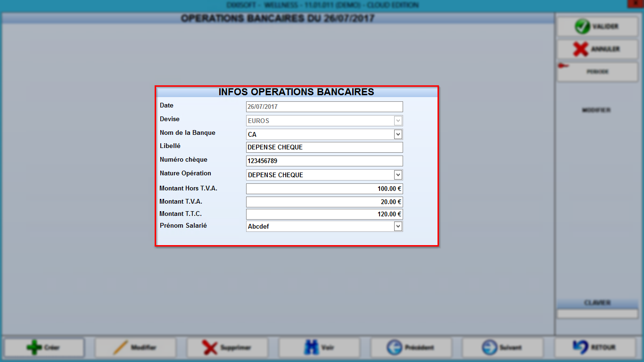
Task: Open the Nom de la Banque dropdown
Action: coord(398,134)
